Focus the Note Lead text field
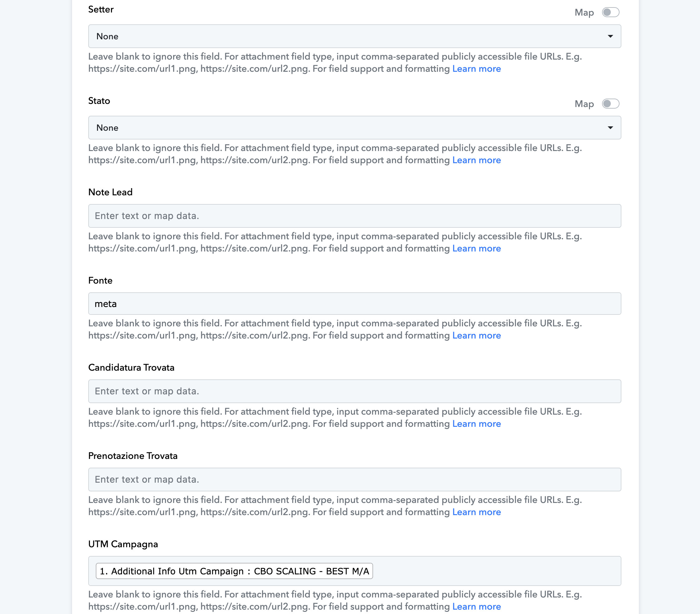This screenshot has width=700, height=614. click(x=354, y=216)
